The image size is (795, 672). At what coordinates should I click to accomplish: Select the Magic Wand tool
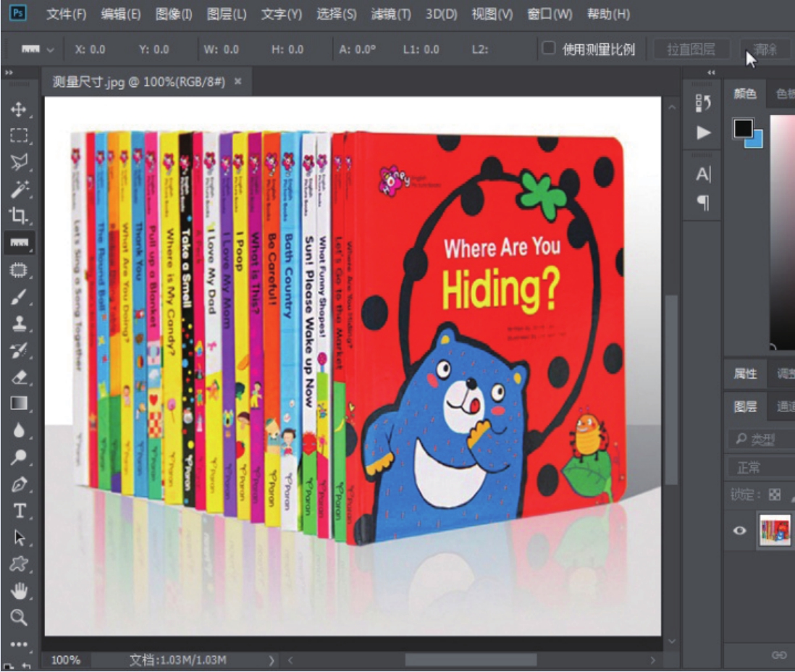[x=19, y=189]
